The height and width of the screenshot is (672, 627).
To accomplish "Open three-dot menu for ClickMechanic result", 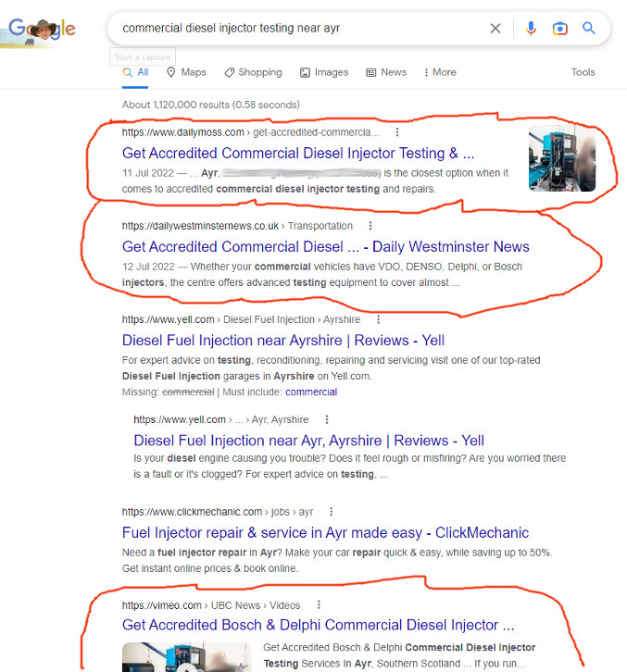I will click(332, 512).
